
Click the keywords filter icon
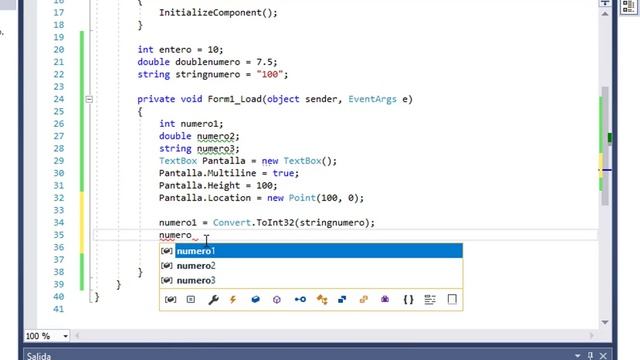point(430,300)
